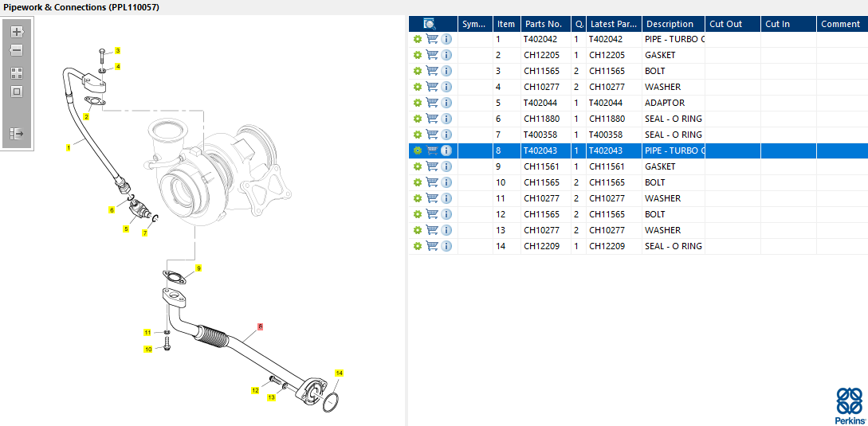Image resolution: width=868 pixels, height=426 pixels.
Task: Click the Latest Par... column header
Action: click(x=614, y=24)
